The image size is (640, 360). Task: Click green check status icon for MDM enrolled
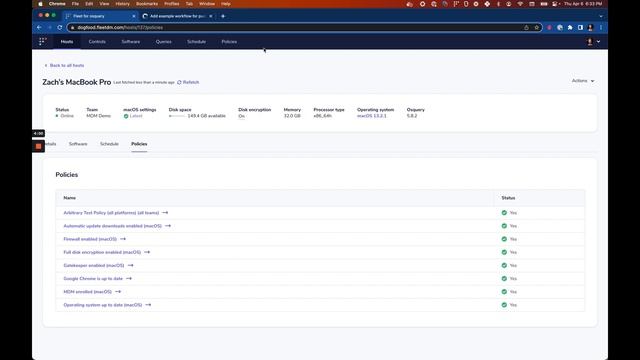[x=504, y=292]
